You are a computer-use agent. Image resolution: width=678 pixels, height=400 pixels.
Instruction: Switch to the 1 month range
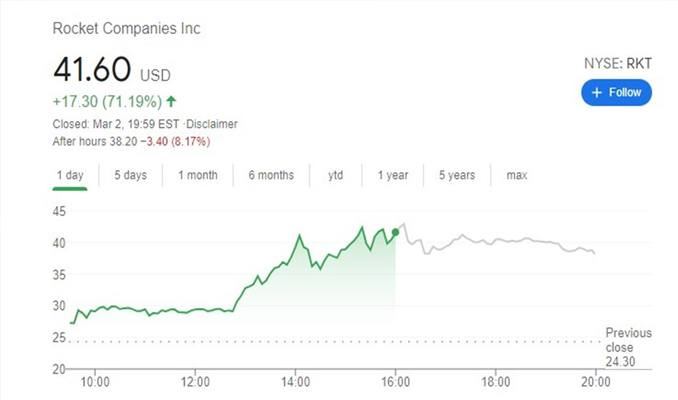pos(197,176)
